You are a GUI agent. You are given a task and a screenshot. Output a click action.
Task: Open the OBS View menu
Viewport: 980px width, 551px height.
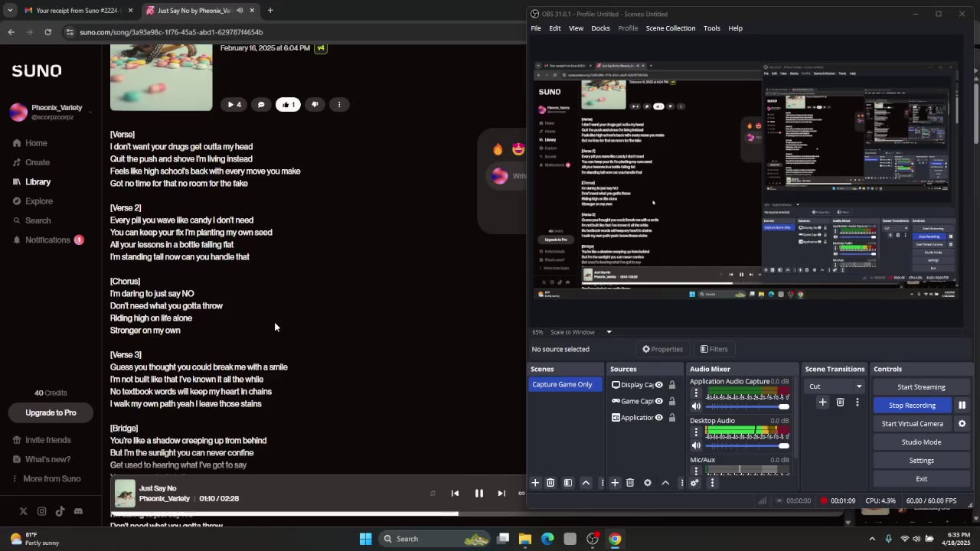576,28
